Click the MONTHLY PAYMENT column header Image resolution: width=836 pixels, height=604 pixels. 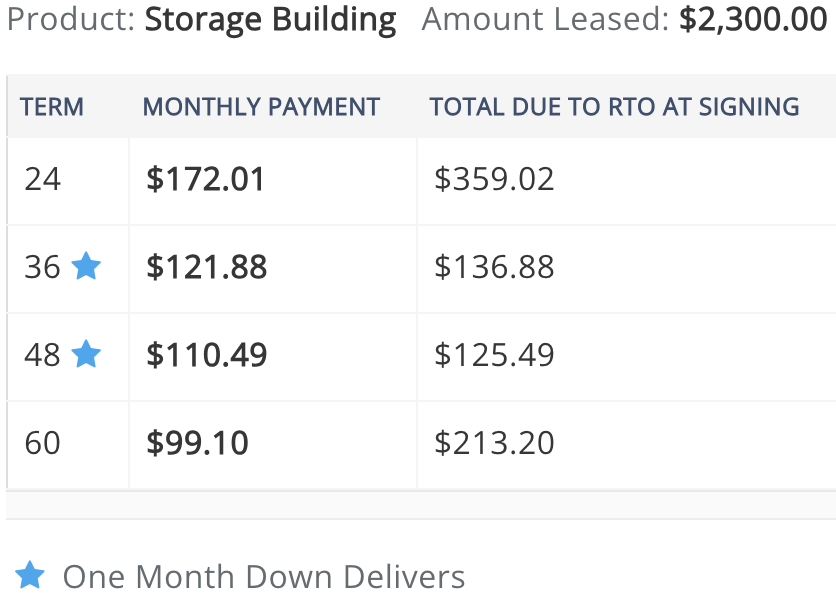261,107
